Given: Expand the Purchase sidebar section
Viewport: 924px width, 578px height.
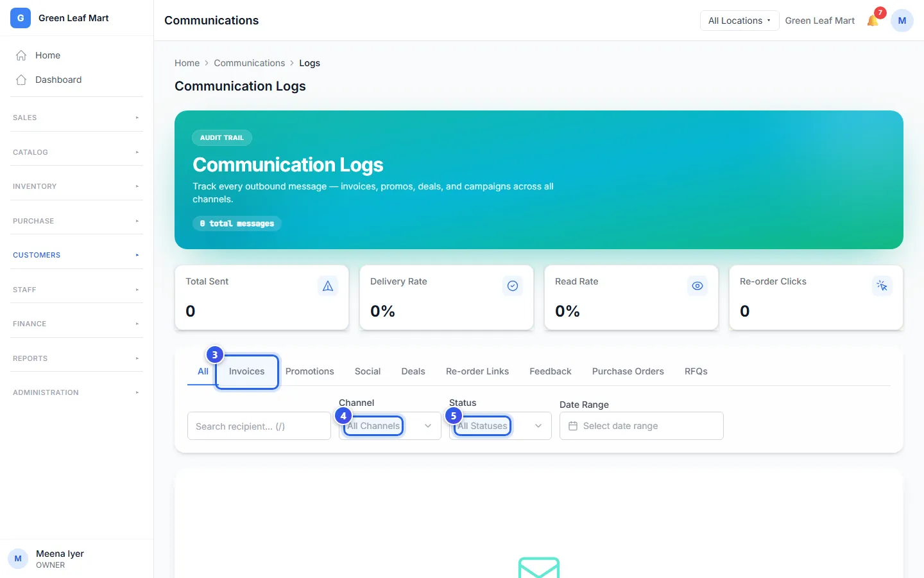Looking at the screenshot, I should [x=76, y=221].
